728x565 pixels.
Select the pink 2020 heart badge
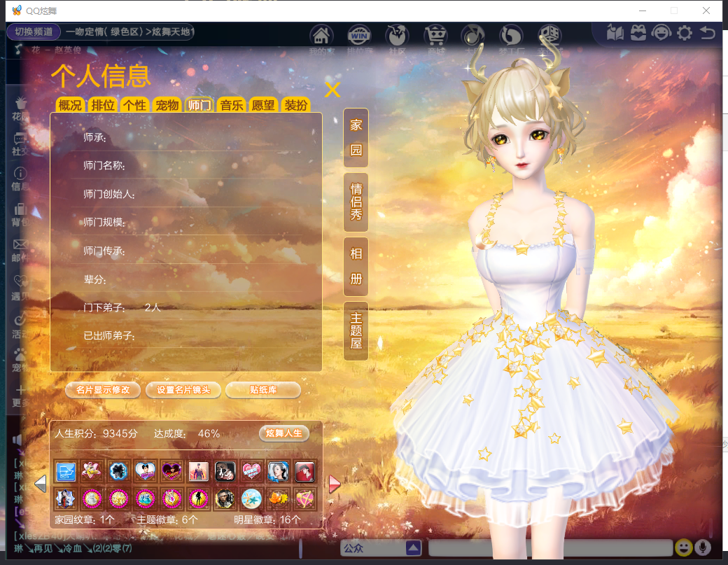pos(251,472)
